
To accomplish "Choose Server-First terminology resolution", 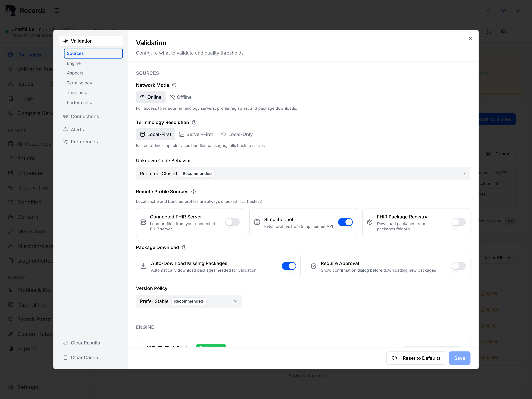I will point(196,134).
